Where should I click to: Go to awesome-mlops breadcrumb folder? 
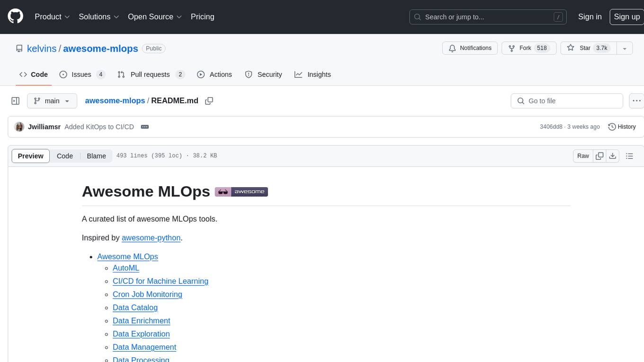click(115, 100)
